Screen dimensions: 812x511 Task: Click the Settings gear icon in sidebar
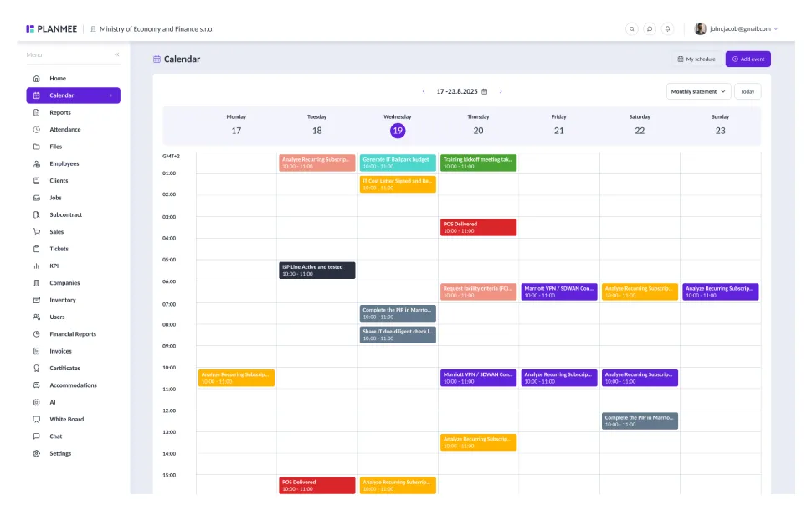coord(36,453)
